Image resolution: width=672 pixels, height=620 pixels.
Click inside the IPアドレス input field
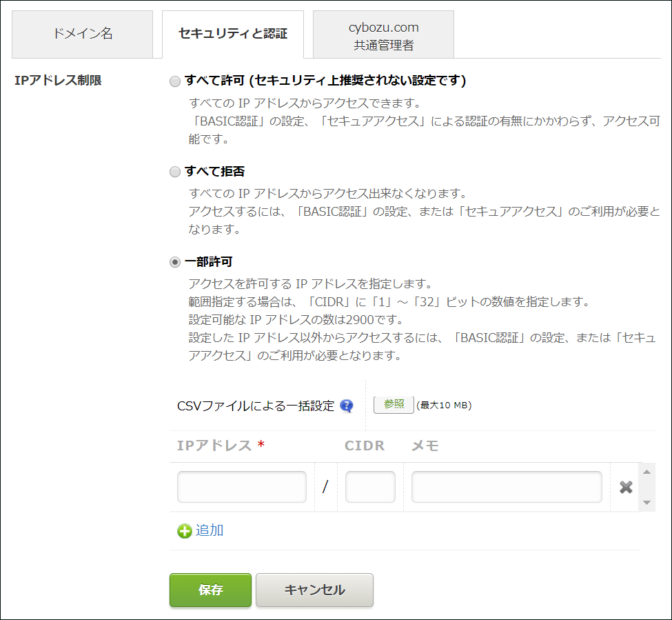(x=241, y=487)
